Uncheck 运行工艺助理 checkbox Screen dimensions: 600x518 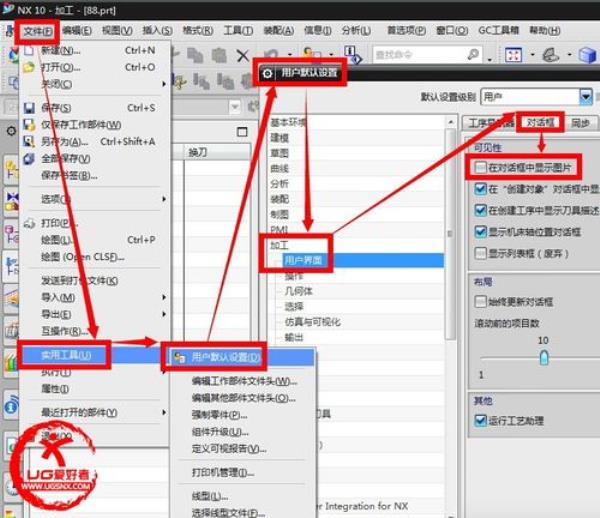[482, 420]
